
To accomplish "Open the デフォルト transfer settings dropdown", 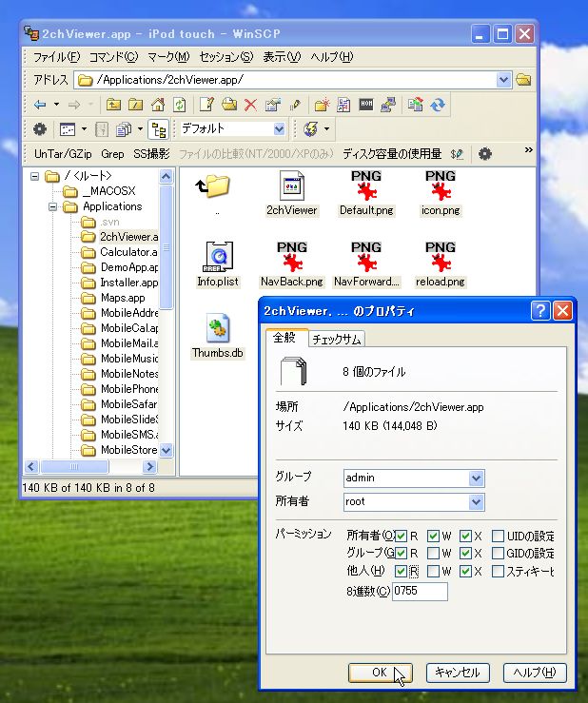I will tap(279, 129).
